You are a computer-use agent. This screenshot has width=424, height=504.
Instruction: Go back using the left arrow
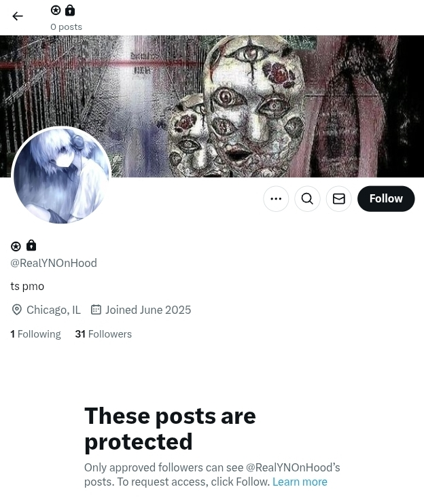[18, 16]
